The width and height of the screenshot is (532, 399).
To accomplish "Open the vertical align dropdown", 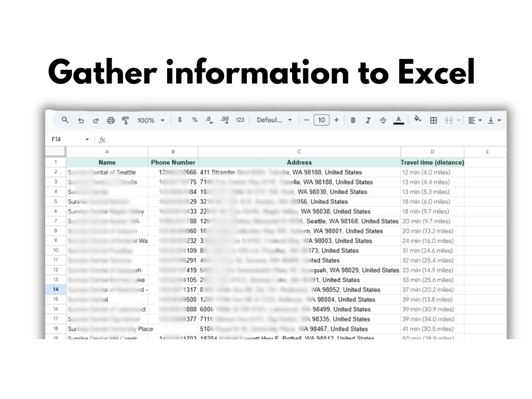I will 494,120.
